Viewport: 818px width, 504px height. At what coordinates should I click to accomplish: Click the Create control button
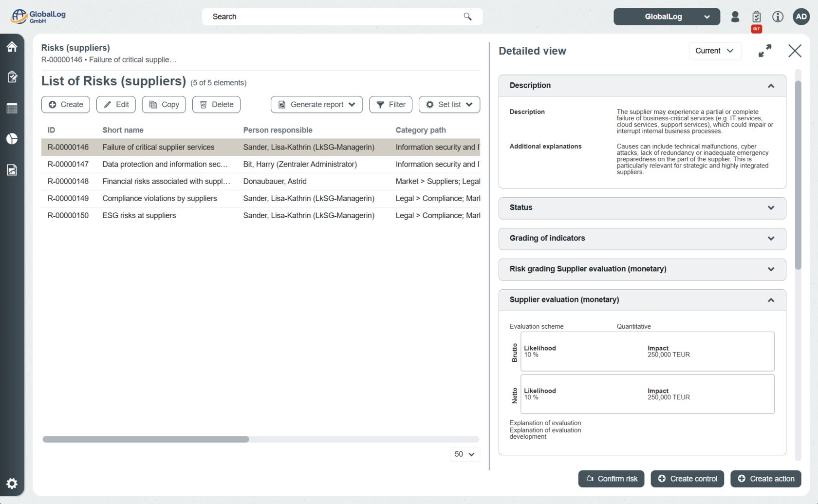point(687,479)
